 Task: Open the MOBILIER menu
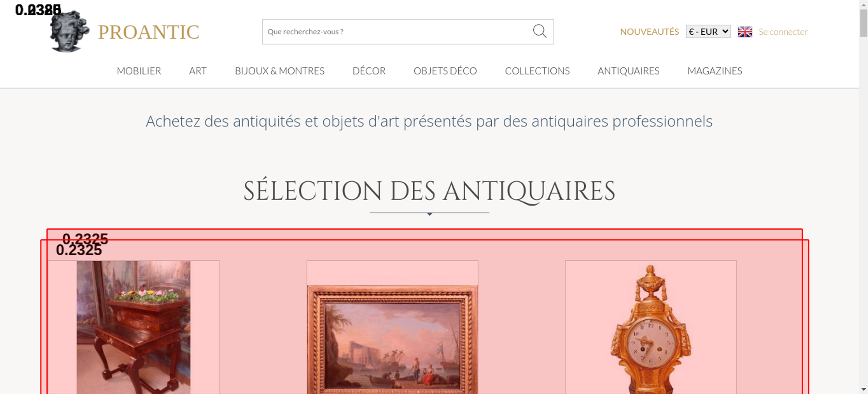[x=139, y=71]
